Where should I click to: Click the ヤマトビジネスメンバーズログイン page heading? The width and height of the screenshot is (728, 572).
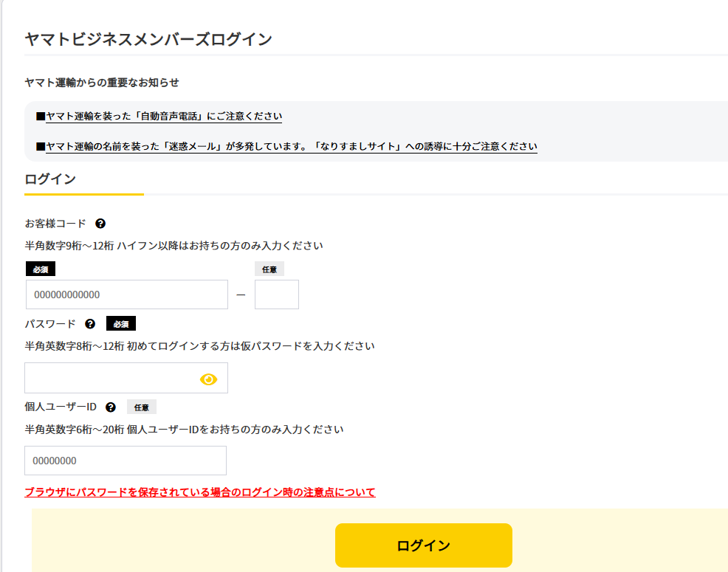click(148, 39)
